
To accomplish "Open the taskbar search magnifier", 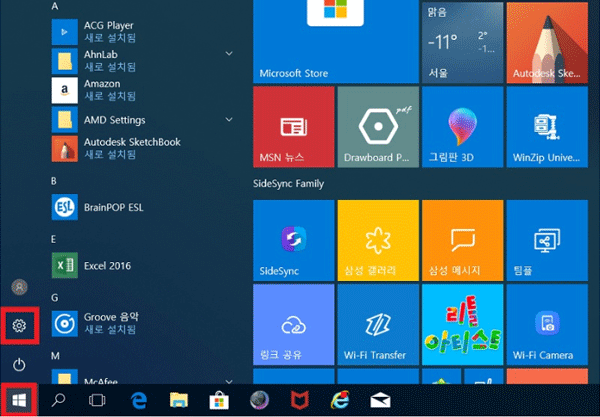I will coord(59,400).
